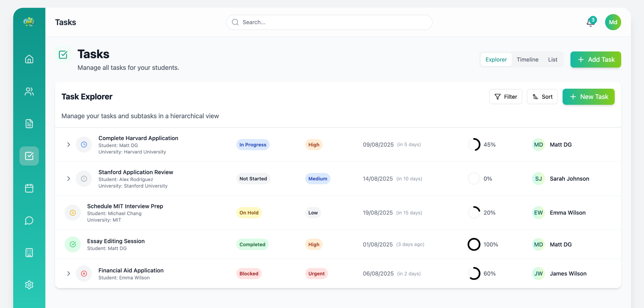The height and width of the screenshot is (308, 644).
Task: Click the 45% progress ring for Harvard task
Action: (474, 145)
